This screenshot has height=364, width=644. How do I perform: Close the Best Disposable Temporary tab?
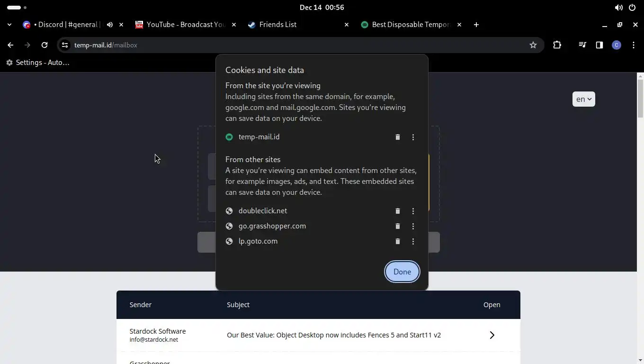tap(459, 25)
